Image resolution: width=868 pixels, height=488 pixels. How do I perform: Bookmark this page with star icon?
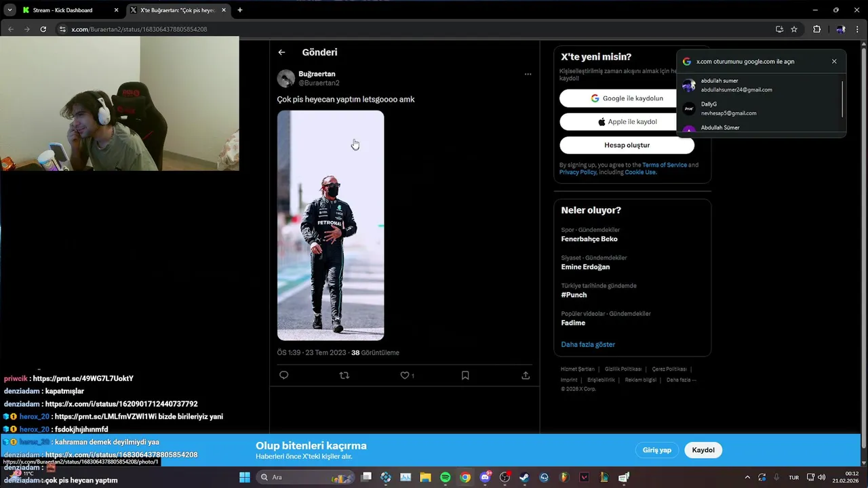794,29
